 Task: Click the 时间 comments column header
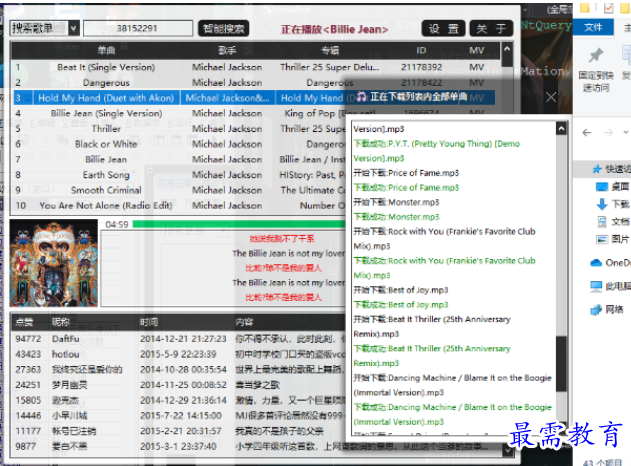pyautogui.click(x=149, y=322)
